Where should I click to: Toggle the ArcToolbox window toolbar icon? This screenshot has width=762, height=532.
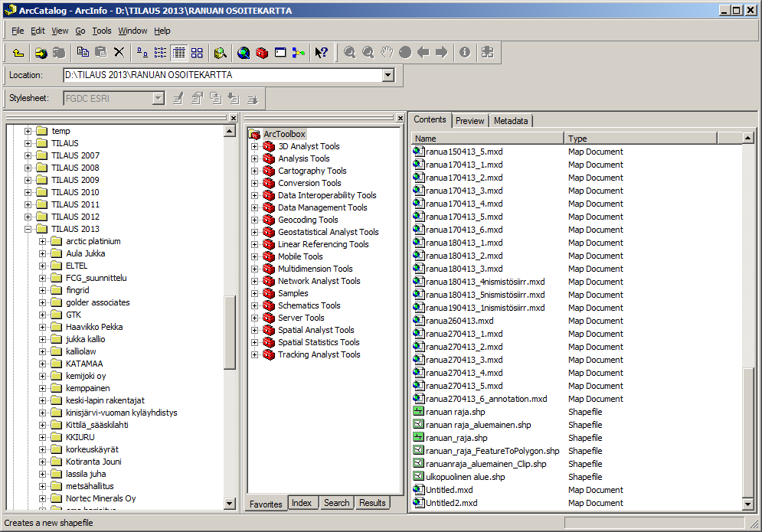[262, 53]
